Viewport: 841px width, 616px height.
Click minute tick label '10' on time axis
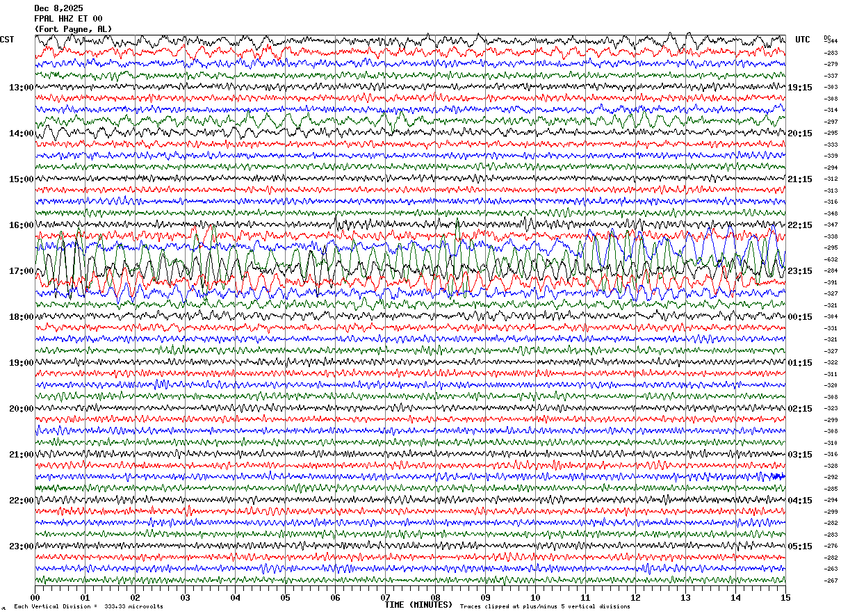(x=535, y=598)
